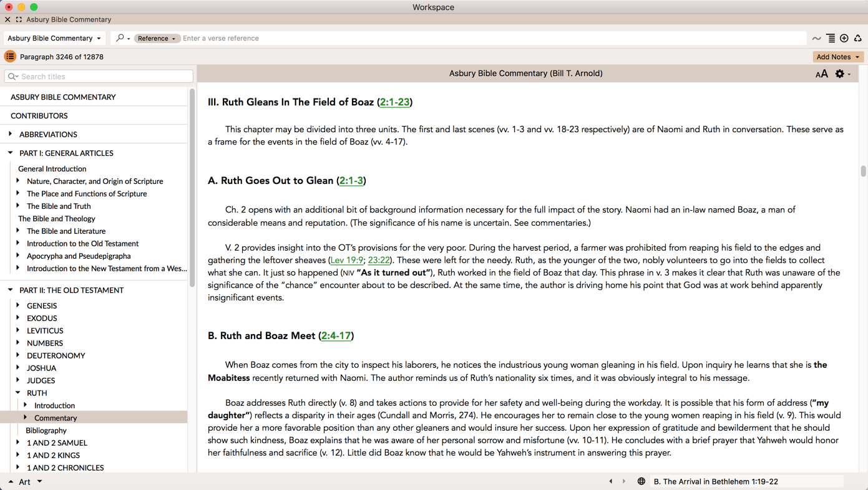The width and height of the screenshot is (868, 490).
Task: Select NUMBERS in the contents tree
Action: tap(45, 343)
